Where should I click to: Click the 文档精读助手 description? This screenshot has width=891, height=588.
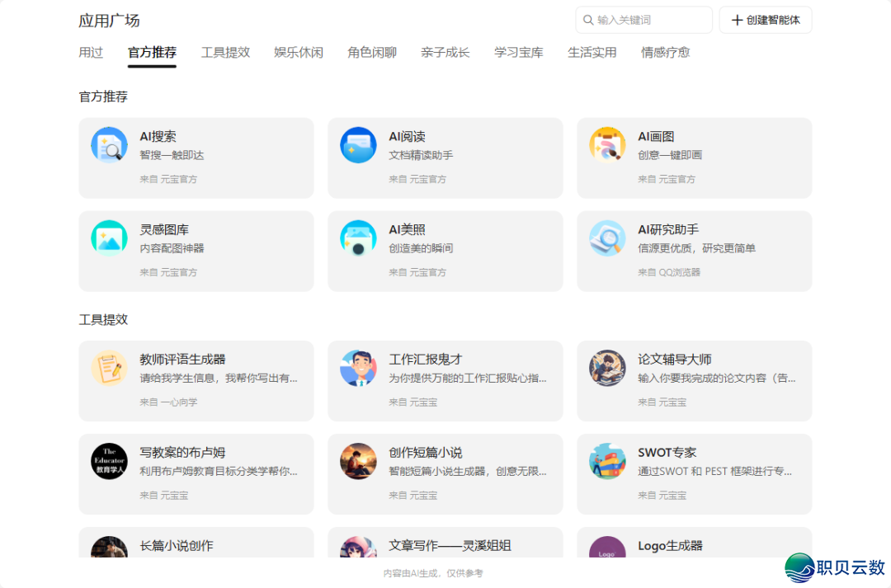pos(421,155)
